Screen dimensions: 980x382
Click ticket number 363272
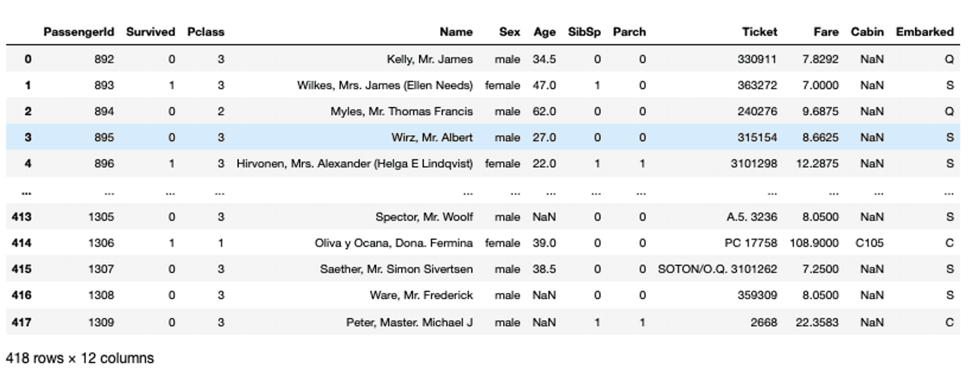[x=757, y=85]
